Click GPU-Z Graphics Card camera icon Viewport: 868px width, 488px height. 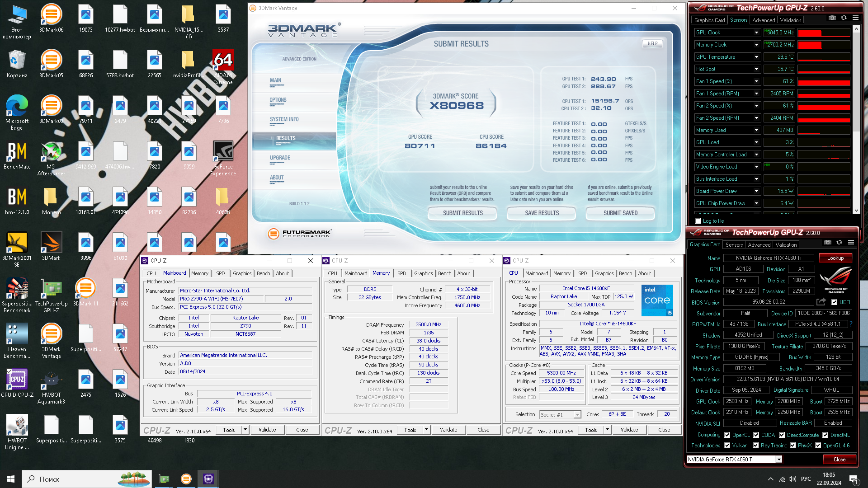click(827, 242)
